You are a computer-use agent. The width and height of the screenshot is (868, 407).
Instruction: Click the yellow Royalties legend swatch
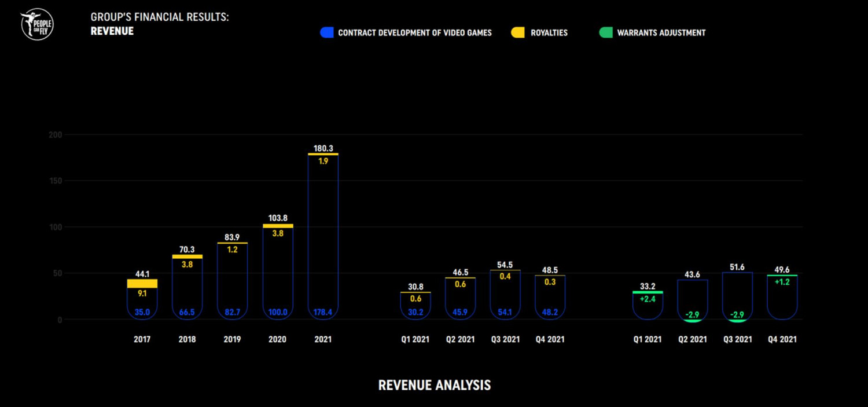click(x=518, y=33)
